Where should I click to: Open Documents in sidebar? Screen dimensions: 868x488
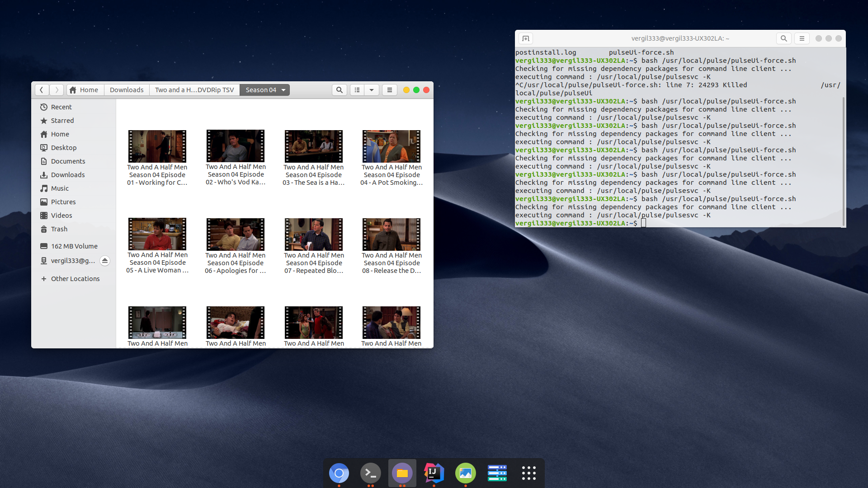click(74, 161)
